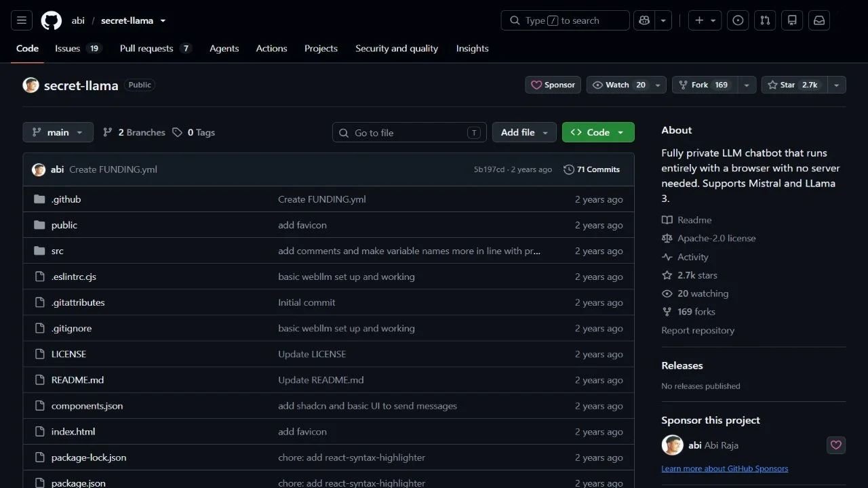Open the Actions tab
This screenshot has height=488, width=868.
pos(271,48)
